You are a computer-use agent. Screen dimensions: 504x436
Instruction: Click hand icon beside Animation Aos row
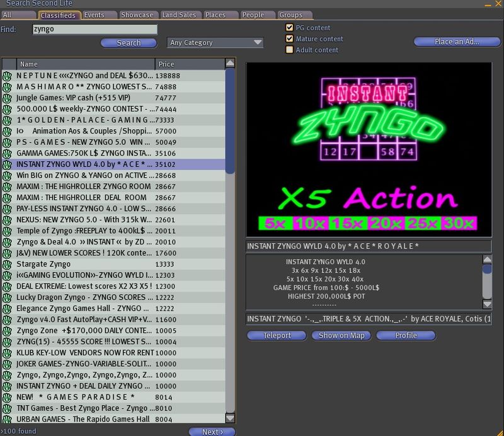click(7, 132)
